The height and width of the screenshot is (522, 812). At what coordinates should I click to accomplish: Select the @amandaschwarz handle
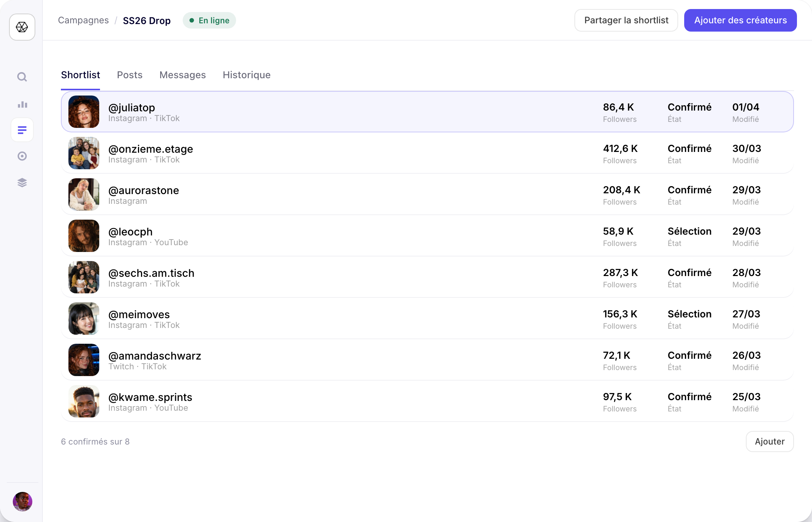point(155,356)
